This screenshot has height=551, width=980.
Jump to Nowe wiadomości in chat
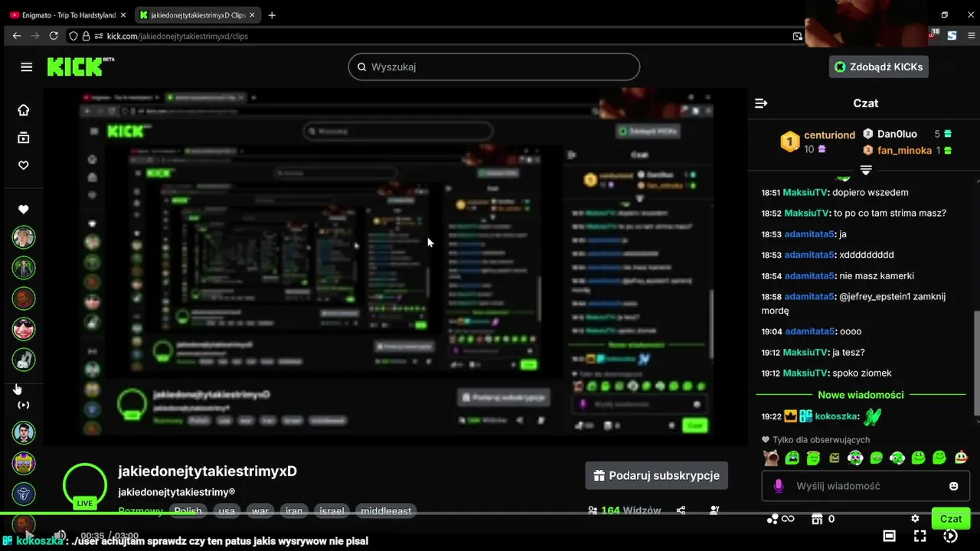pos(861,395)
